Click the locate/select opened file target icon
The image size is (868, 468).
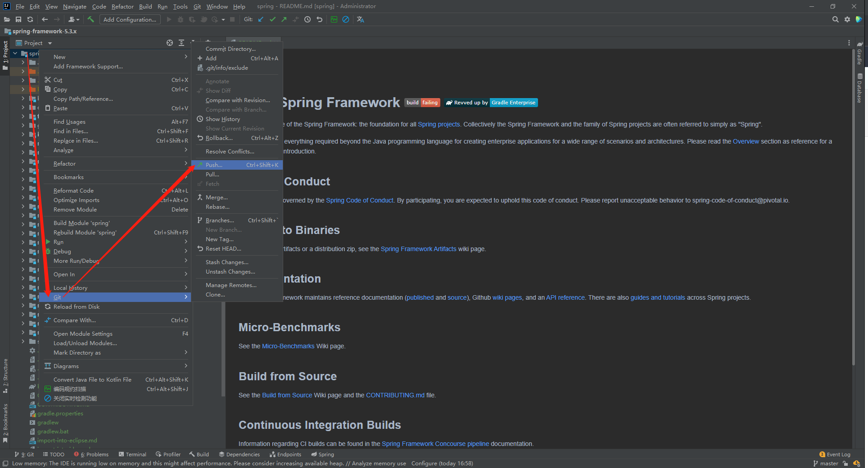170,43
